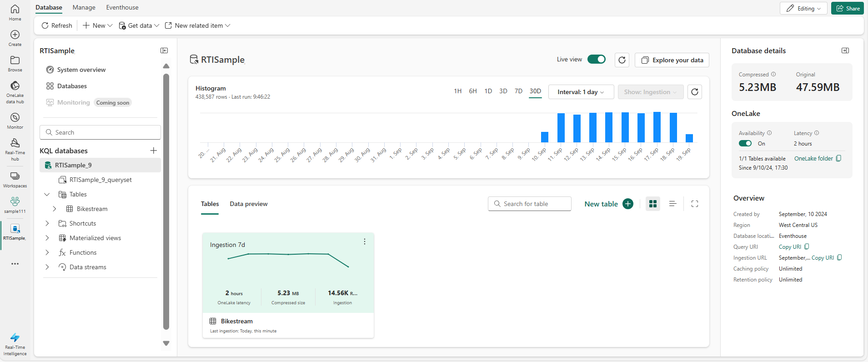Image resolution: width=868 pixels, height=362 pixels.
Task: Open Workspaces in left rail
Action: click(15, 179)
